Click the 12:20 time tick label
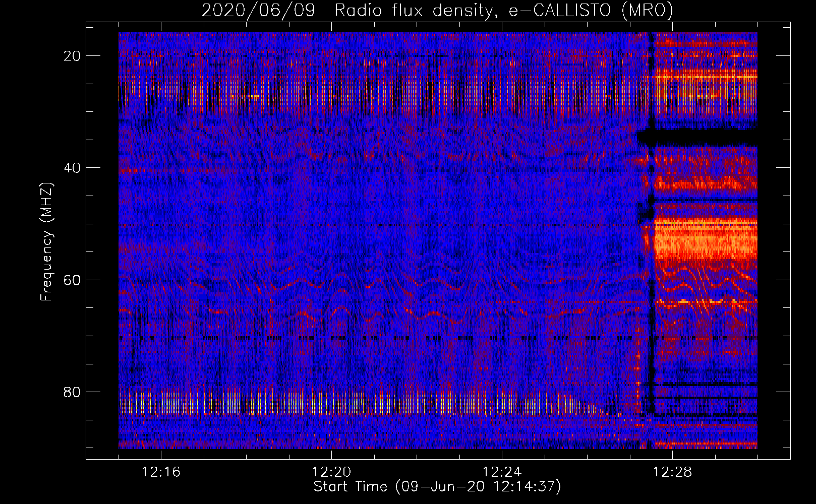Viewport: 816px width, 504px height. click(331, 472)
